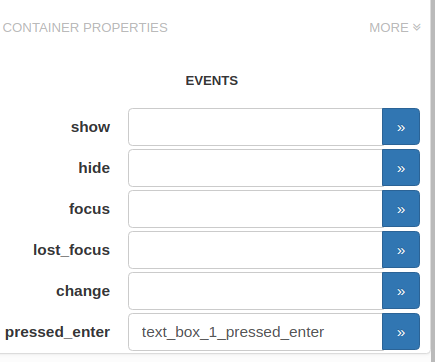Click the lost_focus double-arrow button
435x362 pixels.
(x=401, y=250)
